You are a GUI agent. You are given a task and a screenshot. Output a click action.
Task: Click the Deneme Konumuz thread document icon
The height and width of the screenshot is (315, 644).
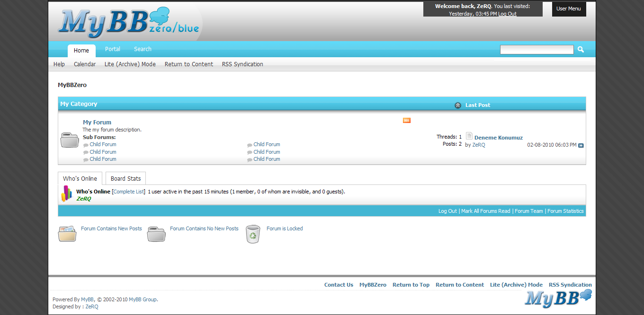click(x=469, y=136)
